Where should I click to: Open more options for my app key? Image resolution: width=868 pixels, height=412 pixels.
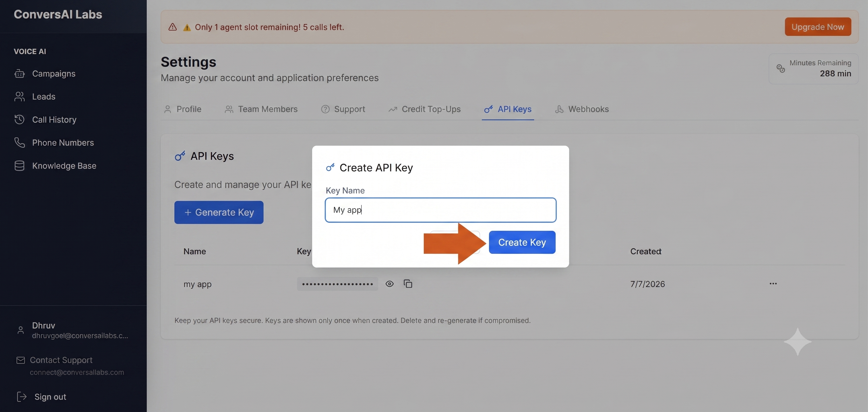click(773, 283)
